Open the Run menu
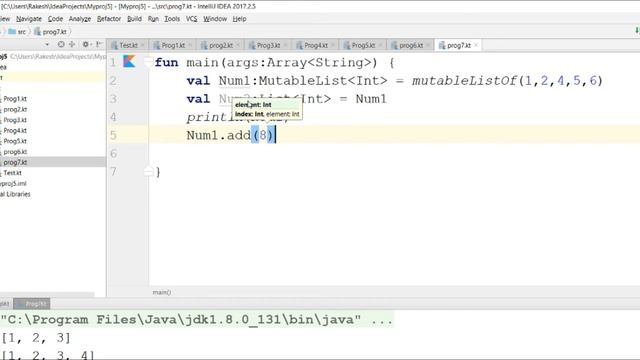Viewport: 640px width, 360px height. coord(153,19)
